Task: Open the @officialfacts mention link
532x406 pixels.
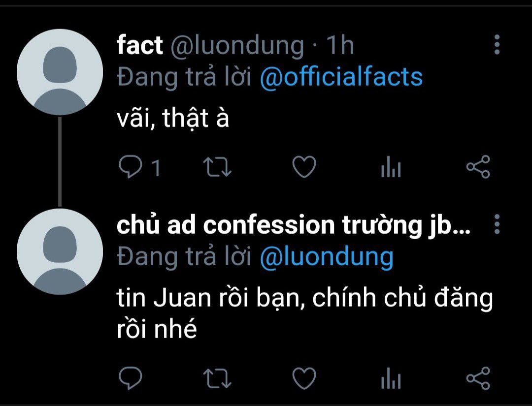Action: click(341, 77)
